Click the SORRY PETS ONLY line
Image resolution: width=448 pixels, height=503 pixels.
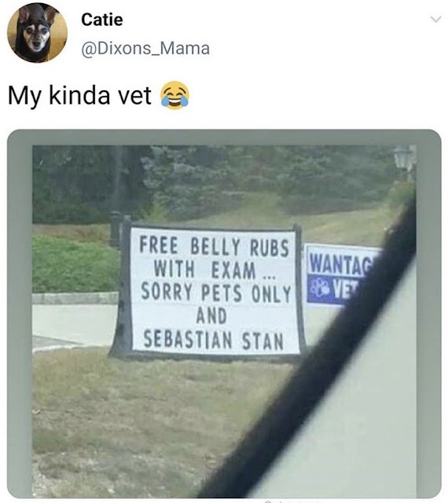click(215, 292)
